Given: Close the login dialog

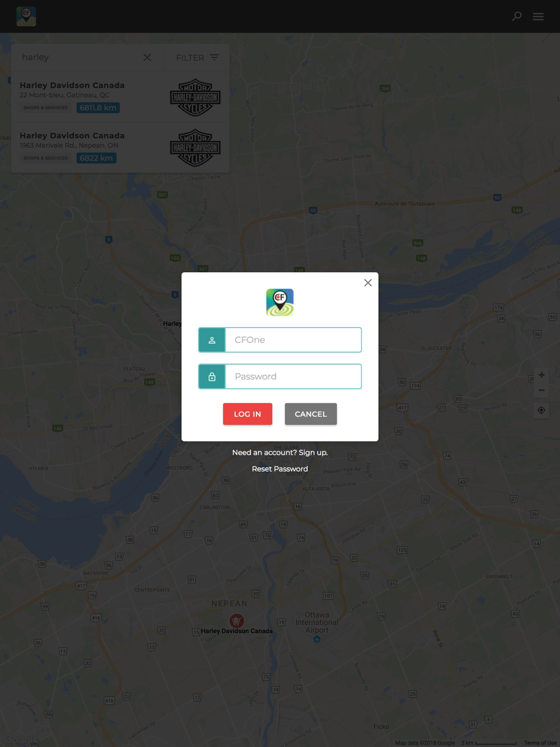Looking at the screenshot, I should [x=368, y=283].
